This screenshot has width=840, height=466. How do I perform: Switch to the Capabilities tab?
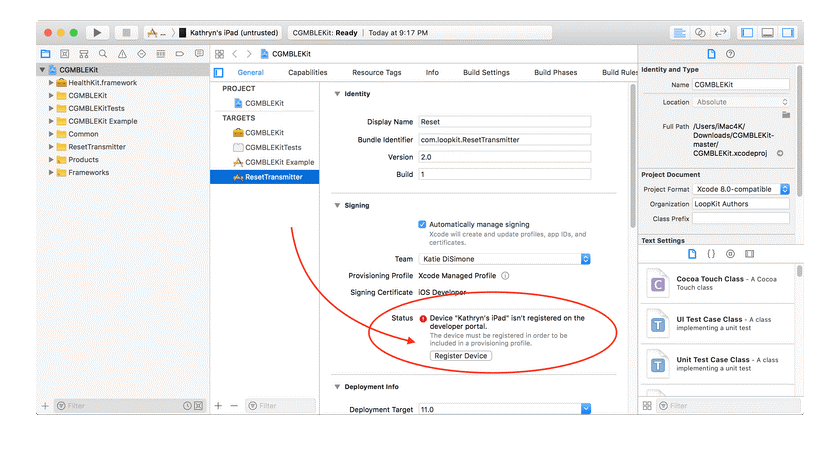coord(308,72)
